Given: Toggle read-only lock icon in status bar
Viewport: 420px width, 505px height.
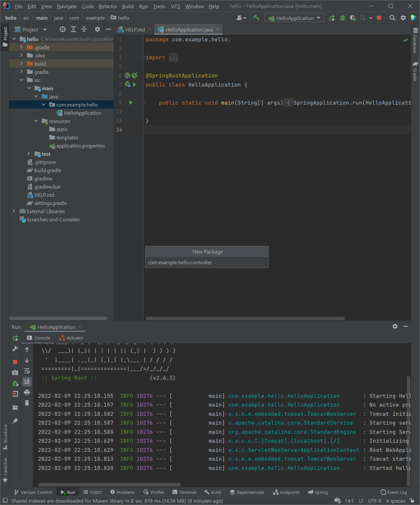Looking at the screenshot, I should pyautogui.click(x=412, y=501).
